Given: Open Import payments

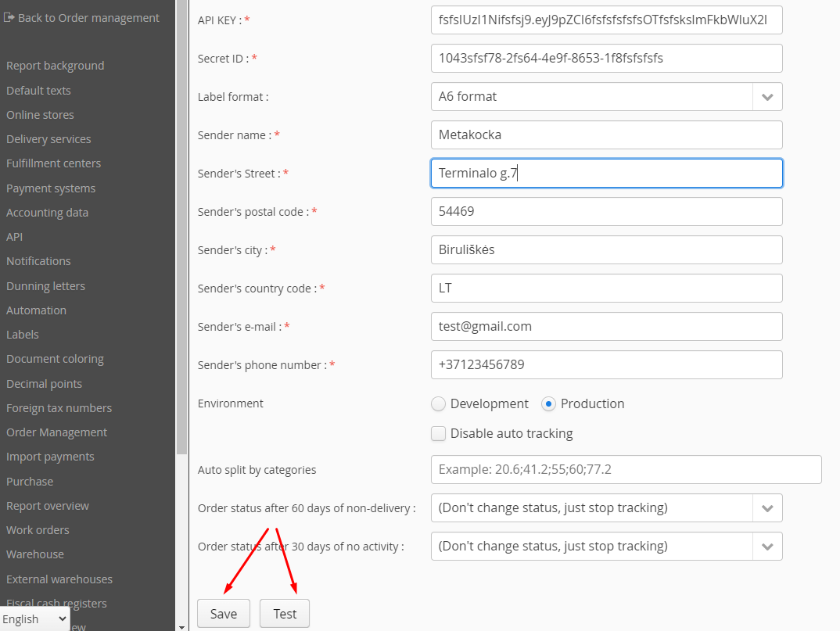Looking at the screenshot, I should click(50, 457).
